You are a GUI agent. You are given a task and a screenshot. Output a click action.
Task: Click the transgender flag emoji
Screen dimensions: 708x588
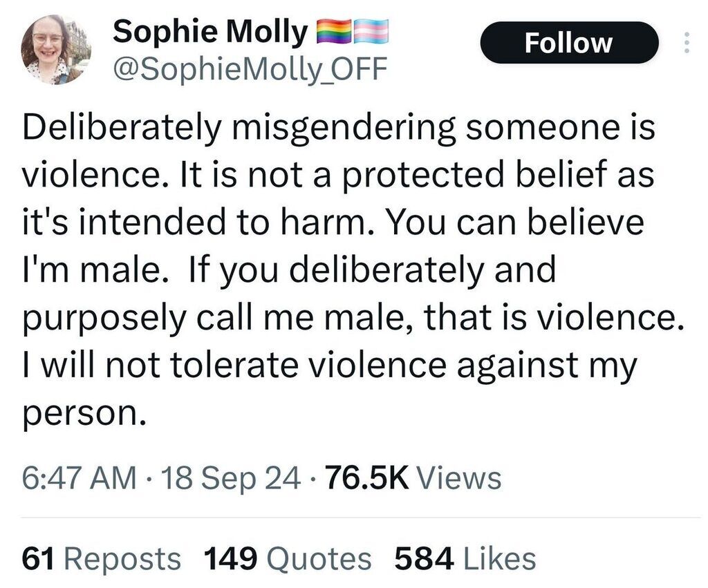click(371, 31)
